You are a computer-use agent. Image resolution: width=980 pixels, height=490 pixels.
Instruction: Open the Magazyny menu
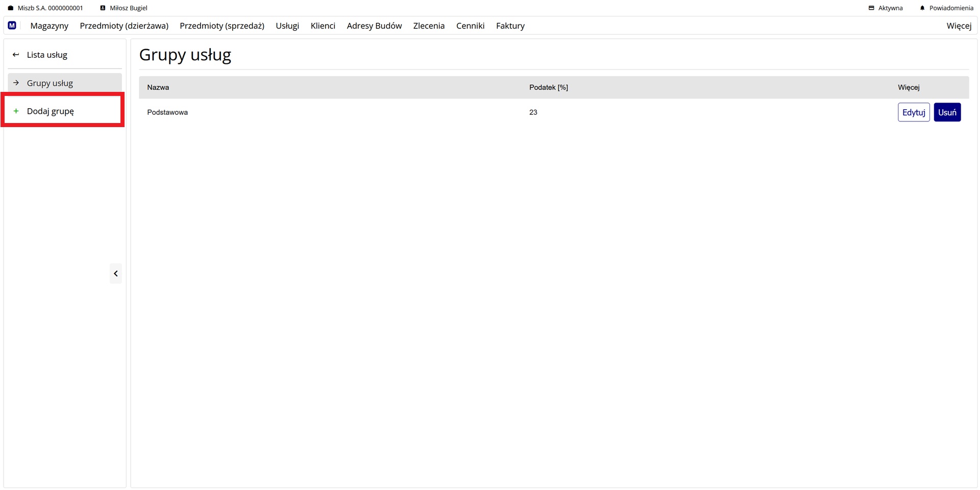point(49,26)
